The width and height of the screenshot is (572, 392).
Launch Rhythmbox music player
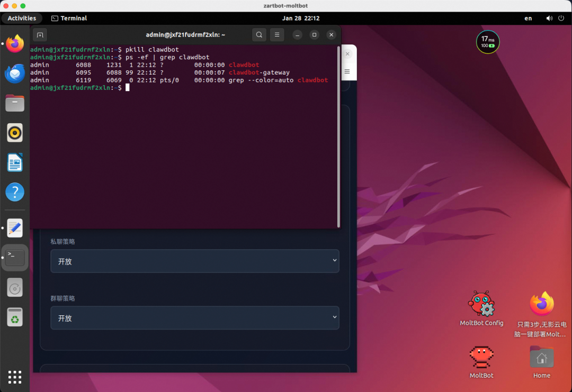[15, 132]
